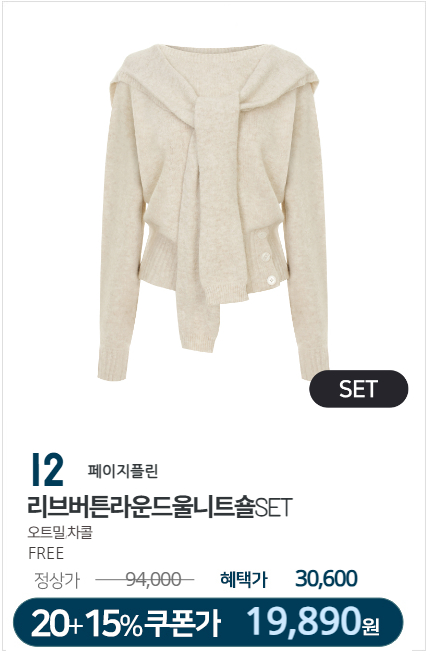The height and width of the screenshot is (655, 430).
Task: Select the rank number 12 label
Action: point(48,472)
